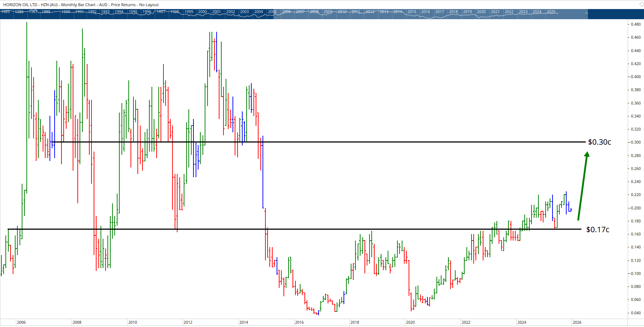Image resolution: width=644 pixels, height=327 pixels.
Task: Expand the 2026 year marker on bottom axis
Action: [x=577, y=322]
